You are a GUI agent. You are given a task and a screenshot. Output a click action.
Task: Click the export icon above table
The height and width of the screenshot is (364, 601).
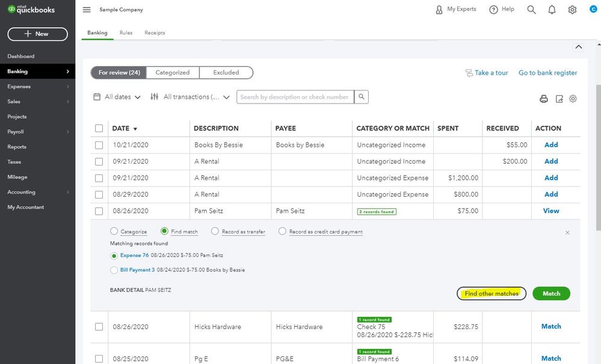(559, 99)
